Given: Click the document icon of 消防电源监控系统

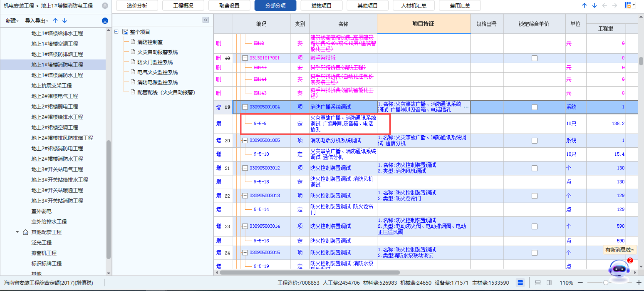Looking at the screenshot, I should pos(133,82).
